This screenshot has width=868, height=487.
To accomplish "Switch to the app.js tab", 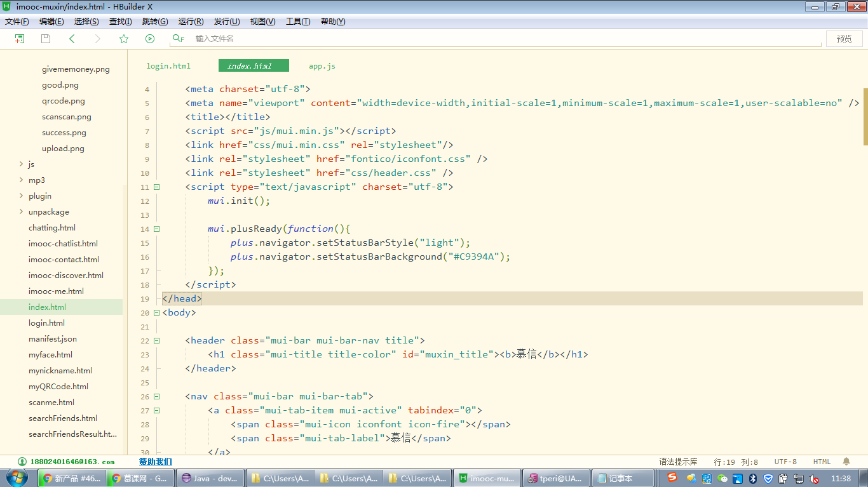I will [322, 66].
